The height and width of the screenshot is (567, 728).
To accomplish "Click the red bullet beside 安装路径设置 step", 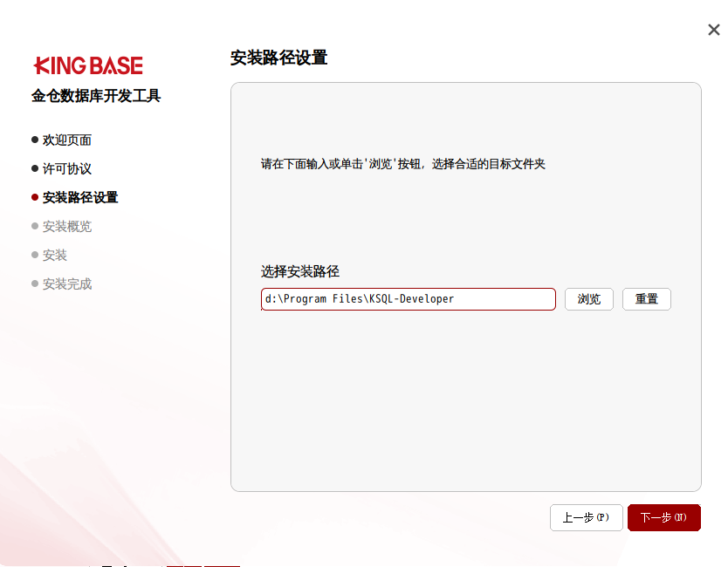I will [35, 197].
